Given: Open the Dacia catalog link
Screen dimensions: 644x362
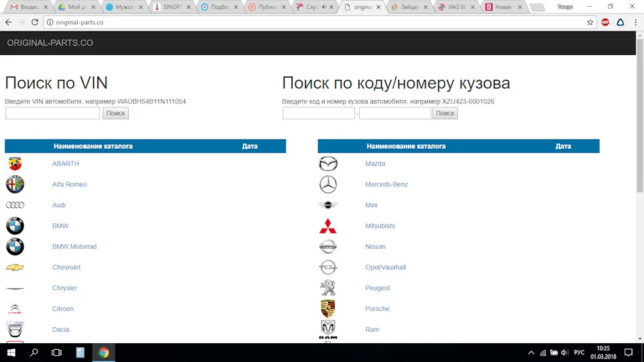Looking at the screenshot, I should pyautogui.click(x=60, y=329).
